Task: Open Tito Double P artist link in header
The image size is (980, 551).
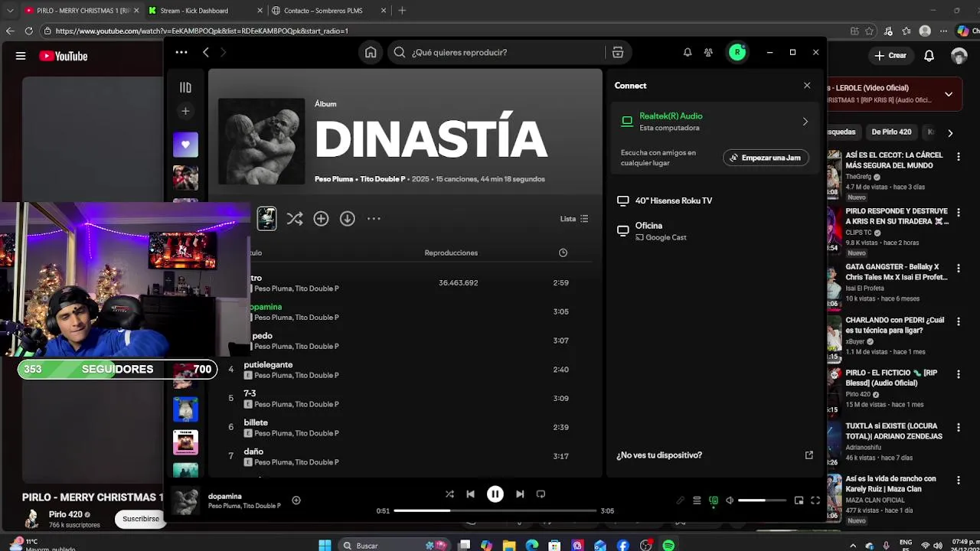Action: (383, 179)
